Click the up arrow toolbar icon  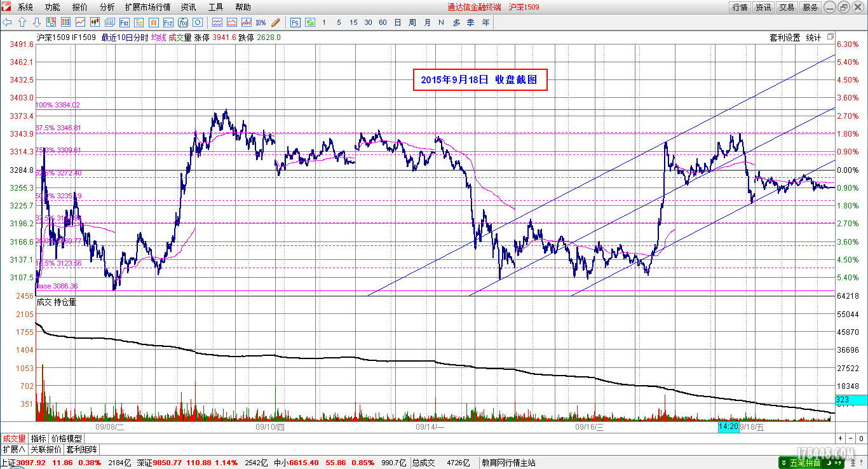click(x=22, y=22)
